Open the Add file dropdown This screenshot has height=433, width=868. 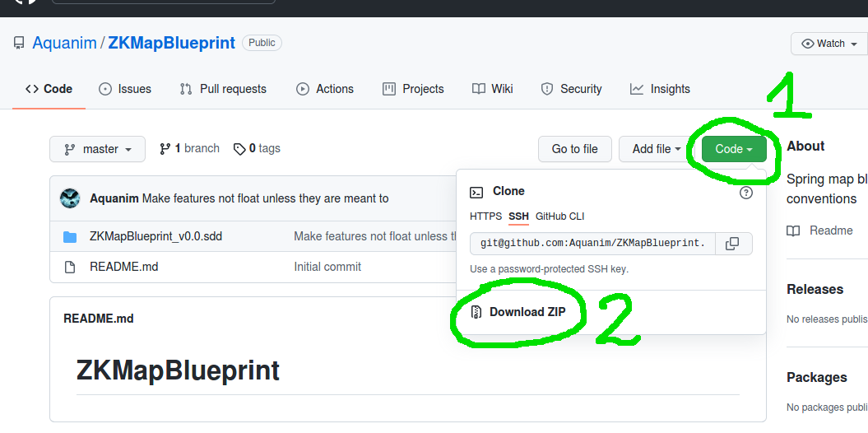[657, 149]
